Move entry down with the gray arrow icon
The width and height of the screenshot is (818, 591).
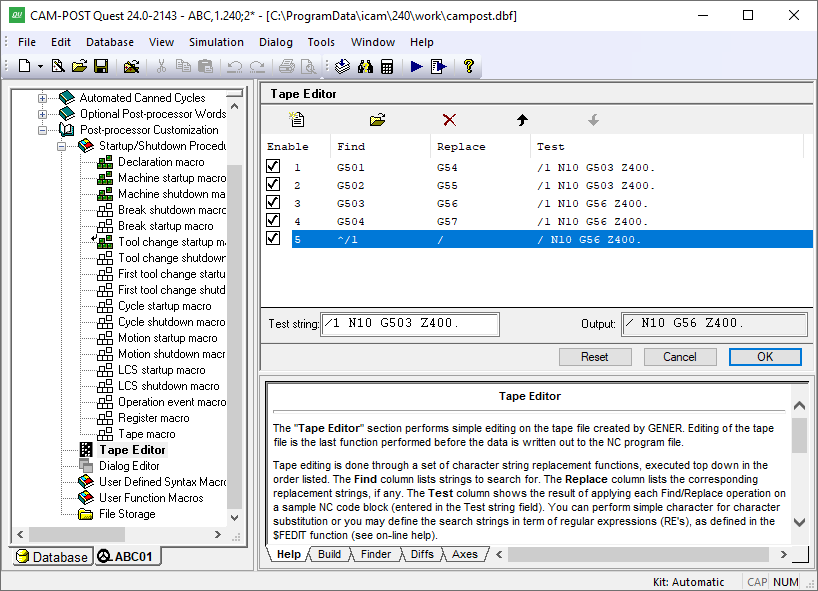click(x=593, y=120)
